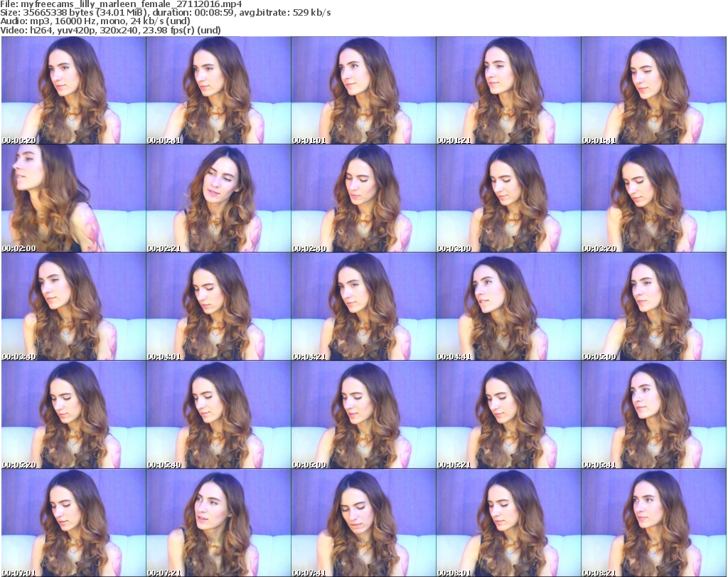The height and width of the screenshot is (577, 728).
Task: Click the Size and duration info line
Action: [165, 13]
